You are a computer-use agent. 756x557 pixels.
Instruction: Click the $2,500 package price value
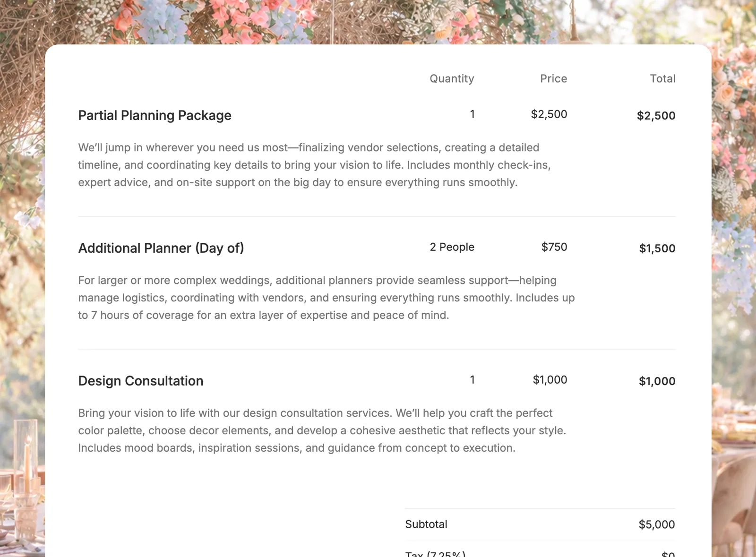click(549, 114)
